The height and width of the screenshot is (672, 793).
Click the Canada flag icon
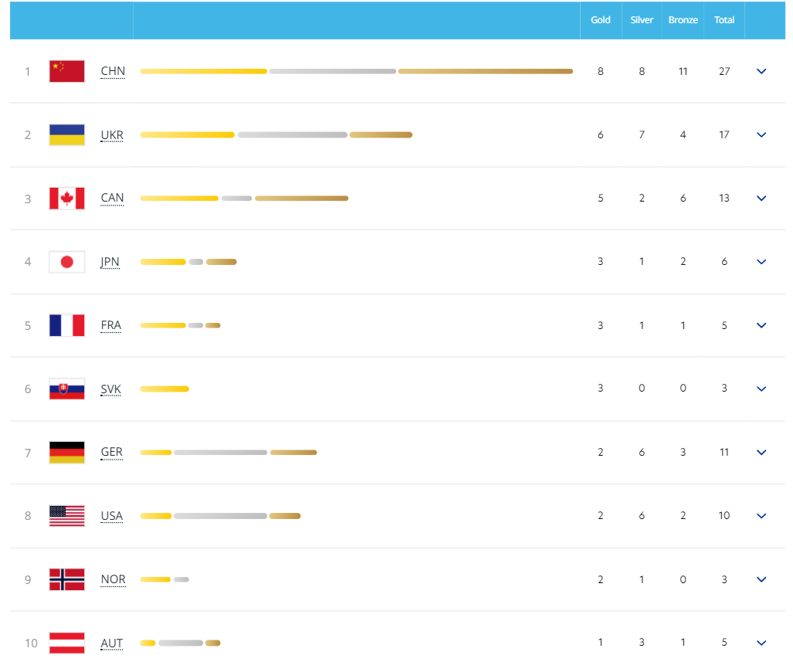tap(66, 199)
